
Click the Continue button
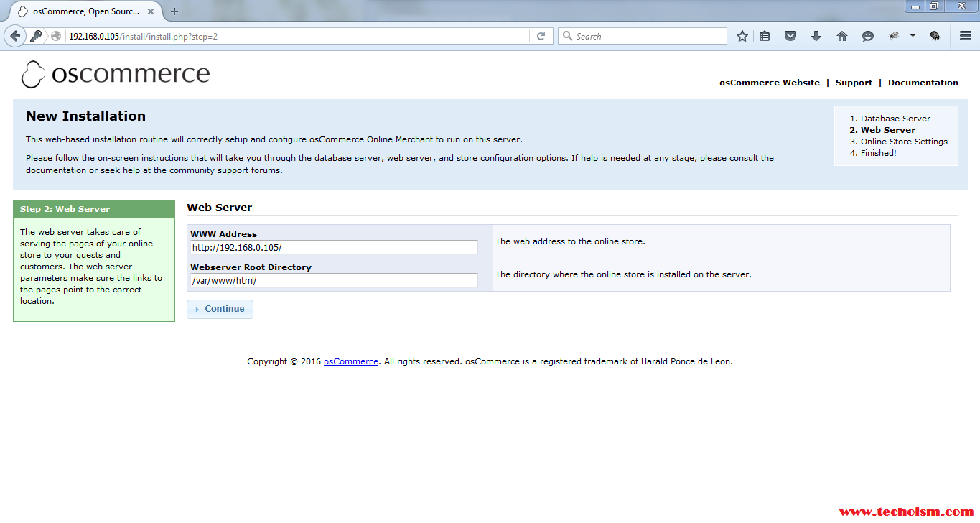click(x=220, y=309)
